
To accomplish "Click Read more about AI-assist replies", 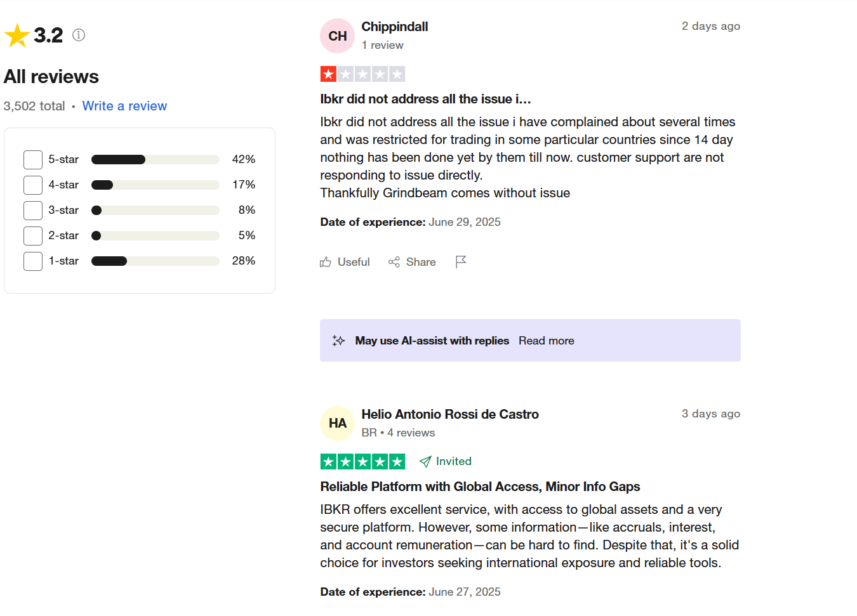I will tap(546, 341).
